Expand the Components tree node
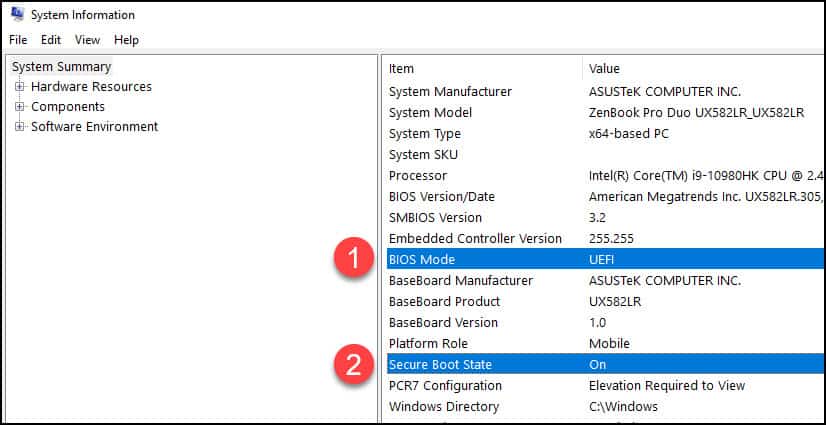826x425 pixels. pos(19,107)
